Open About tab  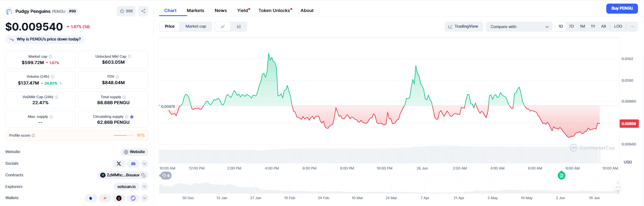tap(307, 10)
